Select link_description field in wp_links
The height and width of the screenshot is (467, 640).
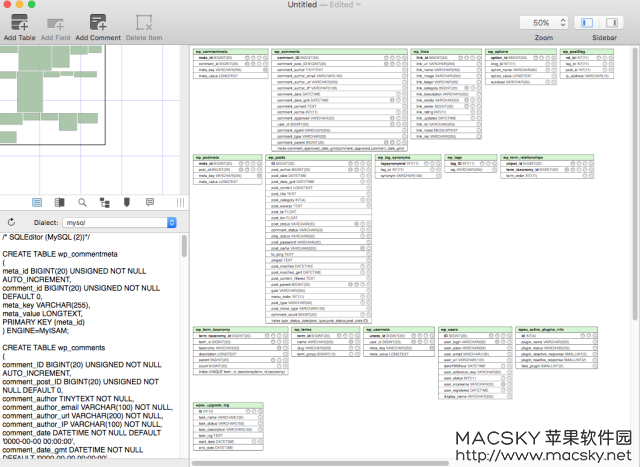[446, 94]
